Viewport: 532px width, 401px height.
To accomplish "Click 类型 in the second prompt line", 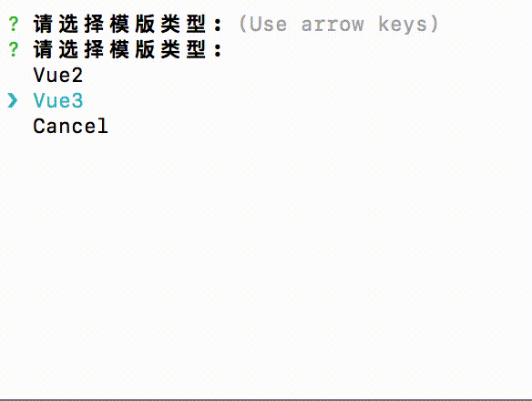I will pyautogui.click(x=183, y=49).
